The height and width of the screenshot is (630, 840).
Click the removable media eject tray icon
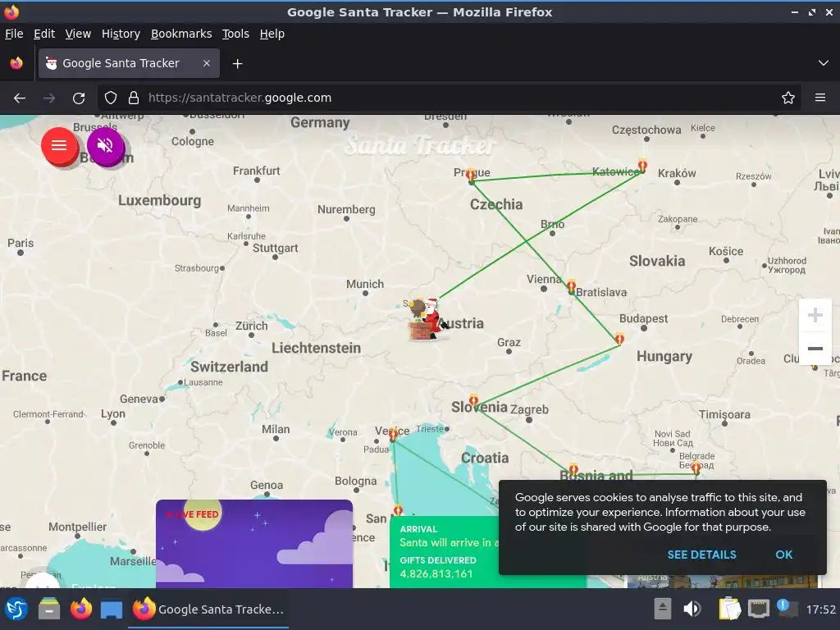(x=663, y=609)
